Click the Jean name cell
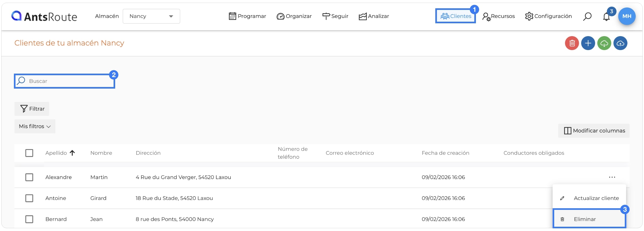The height and width of the screenshot is (231, 644). pyautogui.click(x=96, y=219)
